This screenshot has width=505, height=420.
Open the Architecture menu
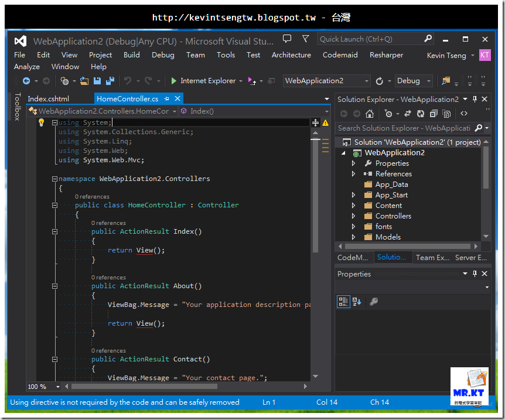[x=291, y=55]
